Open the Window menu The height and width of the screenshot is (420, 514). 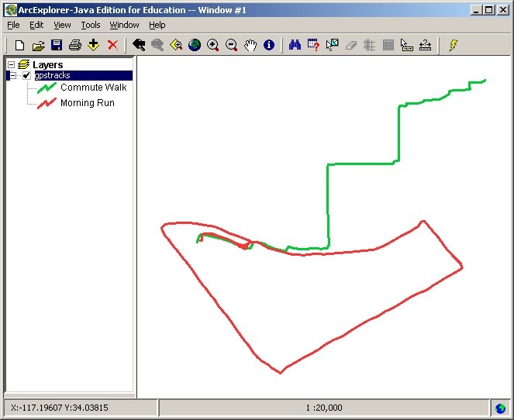point(124,25)
